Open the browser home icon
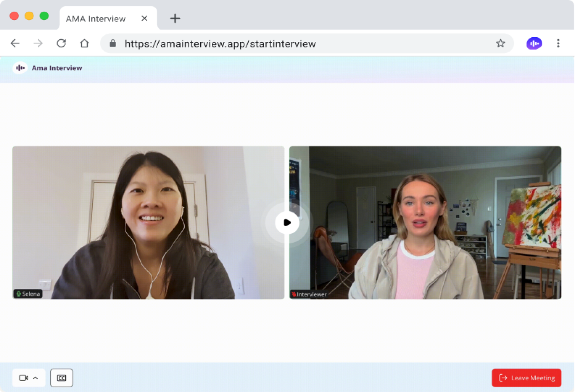This screenshot has width=575, height=392. click(x=84, y=43)
